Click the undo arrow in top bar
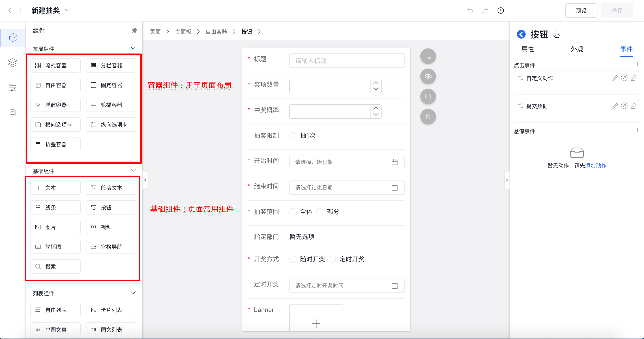Screen dimensions: 644x339 [x=470, y=11]
